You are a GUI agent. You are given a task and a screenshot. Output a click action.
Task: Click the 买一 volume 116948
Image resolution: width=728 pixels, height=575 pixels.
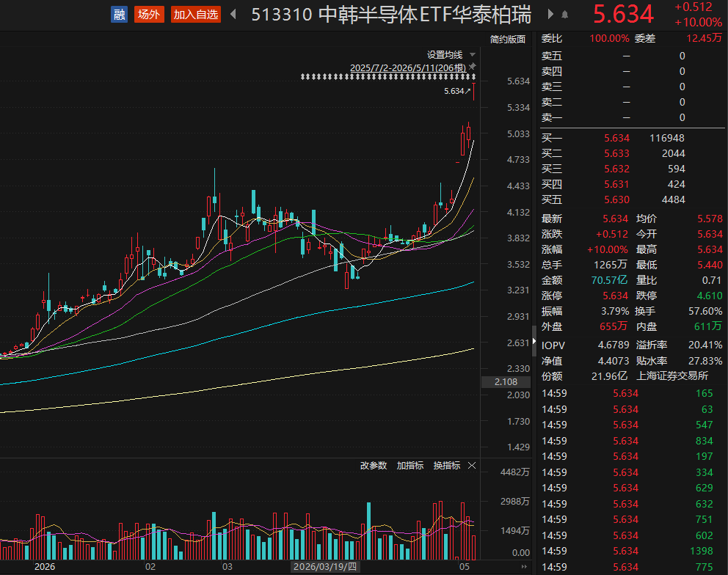(666, 138)
